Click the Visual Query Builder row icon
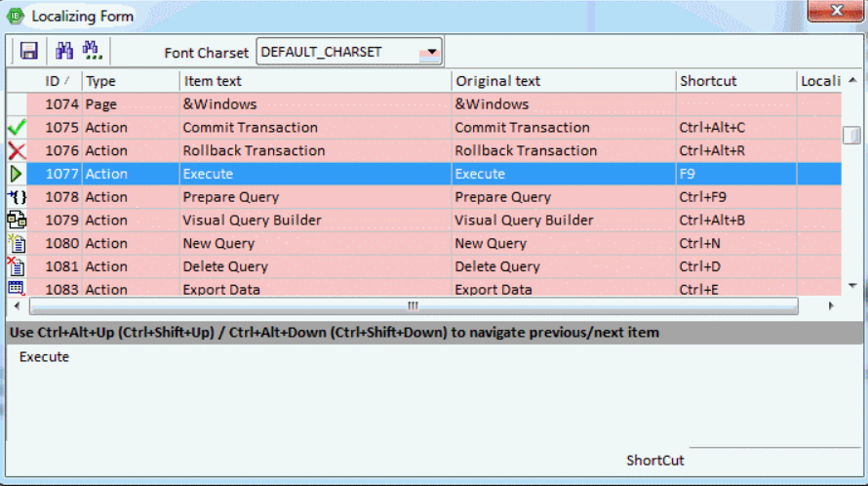 pyautogui.click(x=17, y=221)
